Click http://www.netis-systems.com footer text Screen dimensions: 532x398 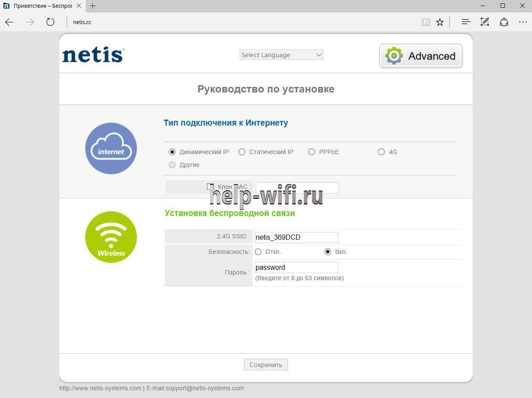[x=100, y=388]
